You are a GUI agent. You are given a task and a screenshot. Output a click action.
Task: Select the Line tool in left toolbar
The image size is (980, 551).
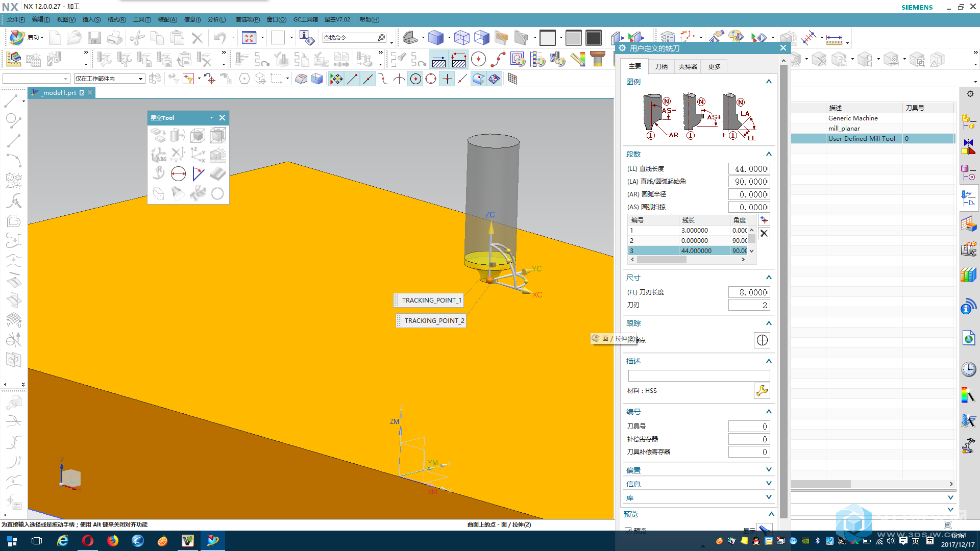[x=11, y=101]
